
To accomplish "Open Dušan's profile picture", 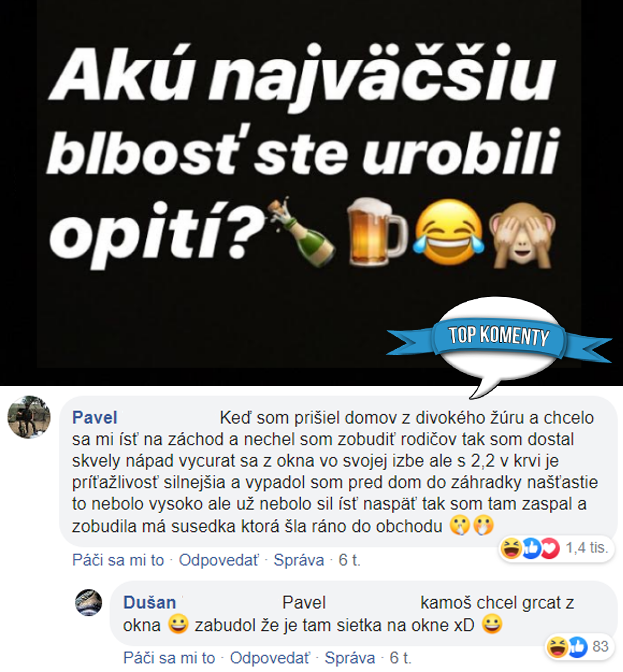I will (x=89, y=603).
